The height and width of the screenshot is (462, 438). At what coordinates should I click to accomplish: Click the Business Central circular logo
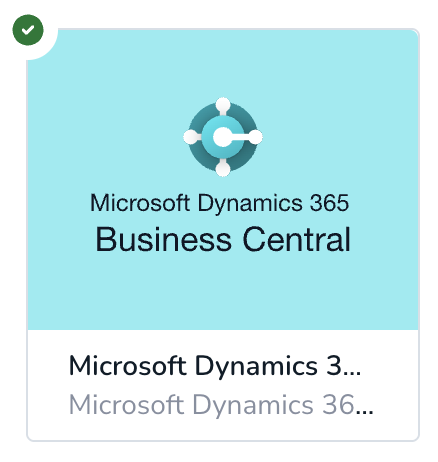pyautogui.click(x=223, y=137)
